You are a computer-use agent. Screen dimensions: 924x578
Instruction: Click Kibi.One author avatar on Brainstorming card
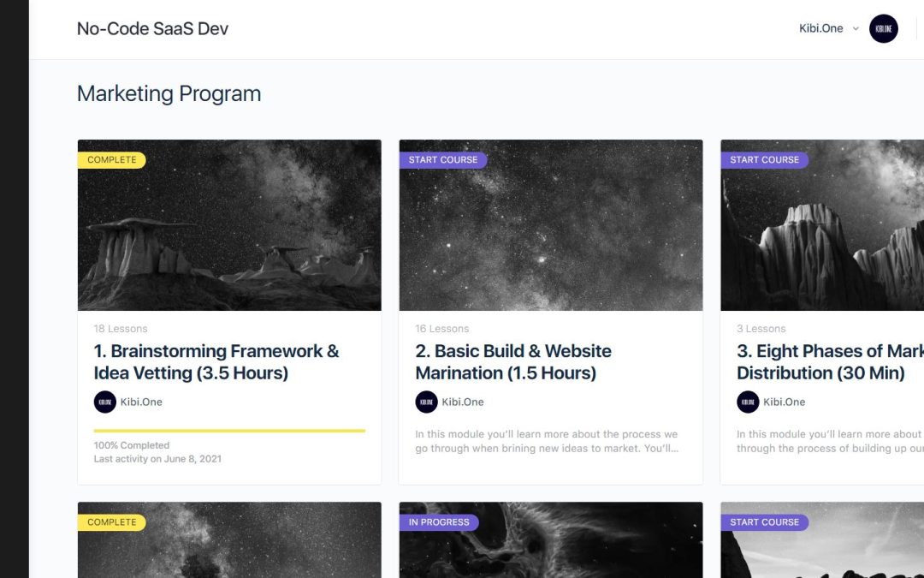coord(105,402)
